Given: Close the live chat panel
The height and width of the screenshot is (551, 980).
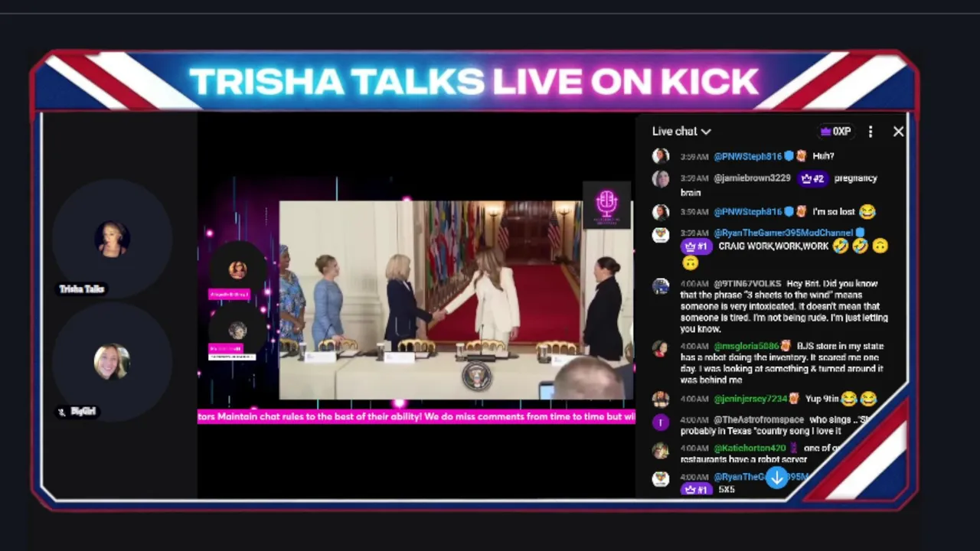Looking at the screenshot, I should pyautogui.click(x=898, y=132).
